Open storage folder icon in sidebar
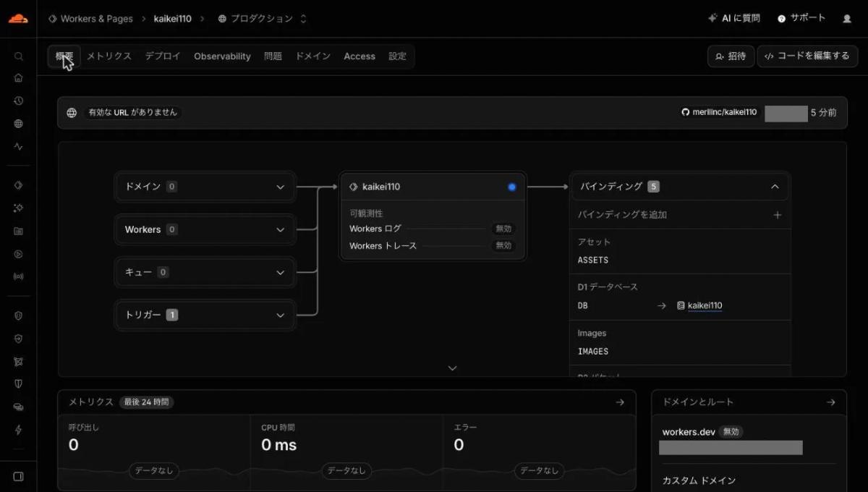 19,232
